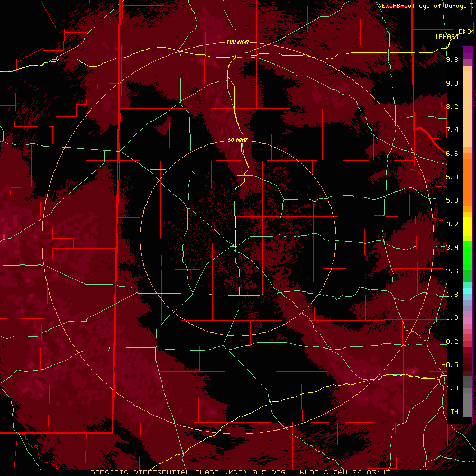Select the 7.4 scale label
This screenshot has width=476, height=476.
tap(452, 130)
